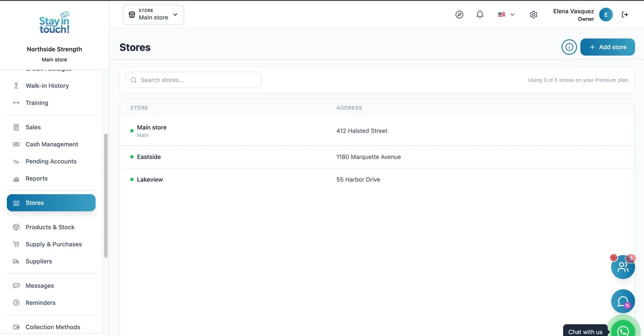
Task: Click the Suppliers truck icon
Action: 16,261
